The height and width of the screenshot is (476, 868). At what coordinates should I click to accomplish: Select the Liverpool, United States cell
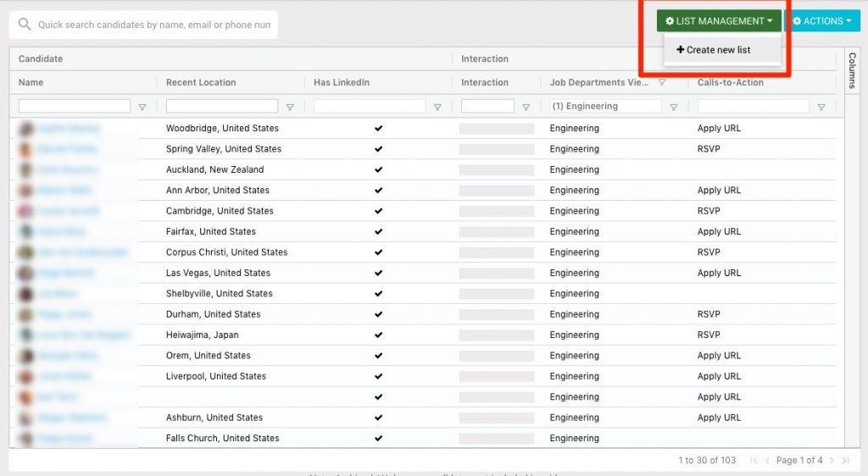click(x=216, y=376)
